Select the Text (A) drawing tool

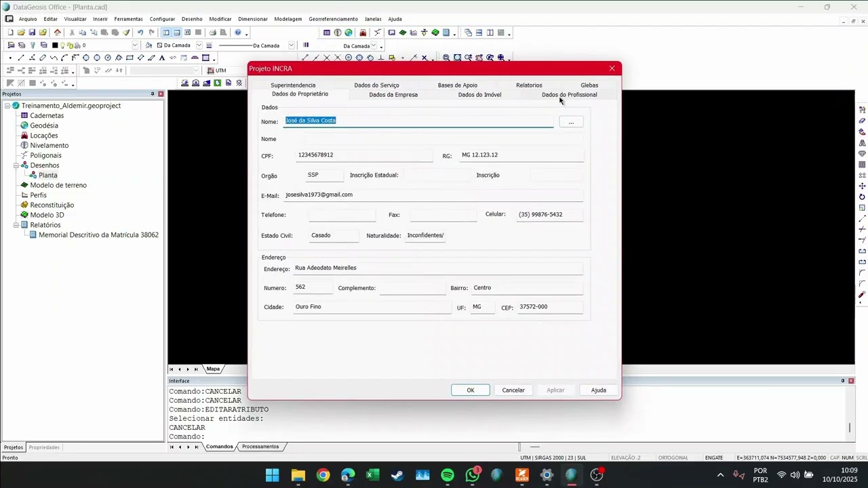click(162, 58)
